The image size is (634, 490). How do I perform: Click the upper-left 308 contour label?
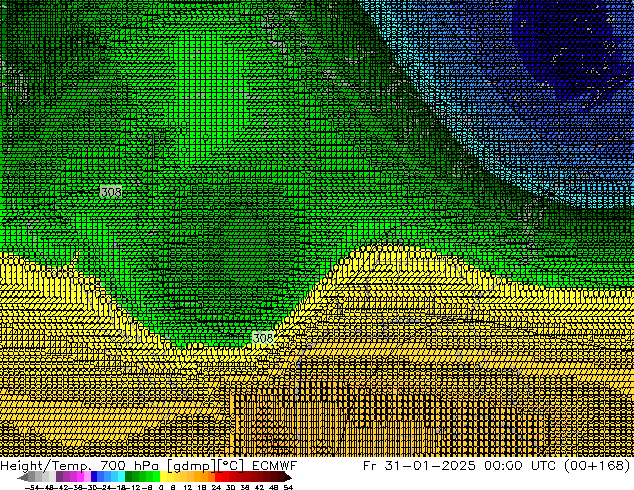click(x=111, y=192)
